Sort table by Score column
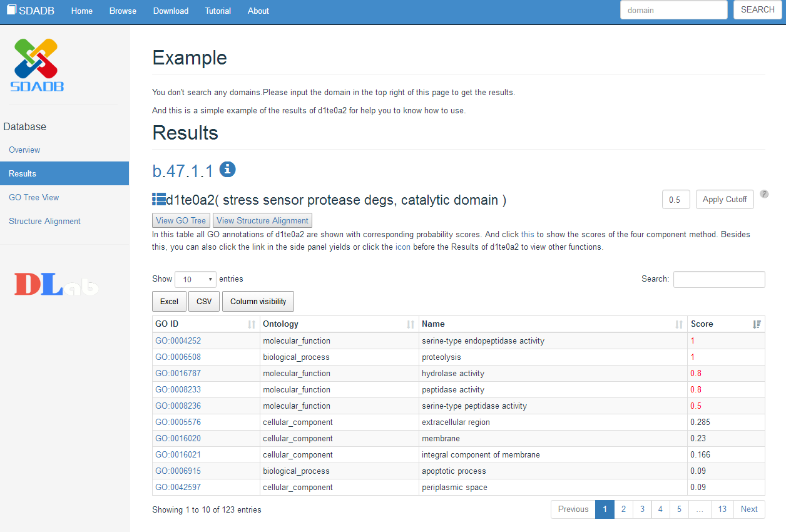 click(726, 324)
